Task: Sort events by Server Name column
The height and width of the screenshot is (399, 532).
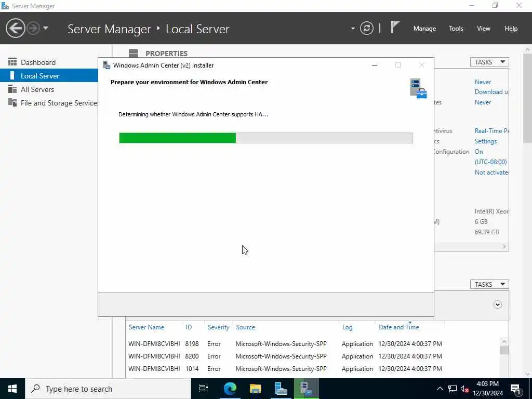Action: pos(146,327)
